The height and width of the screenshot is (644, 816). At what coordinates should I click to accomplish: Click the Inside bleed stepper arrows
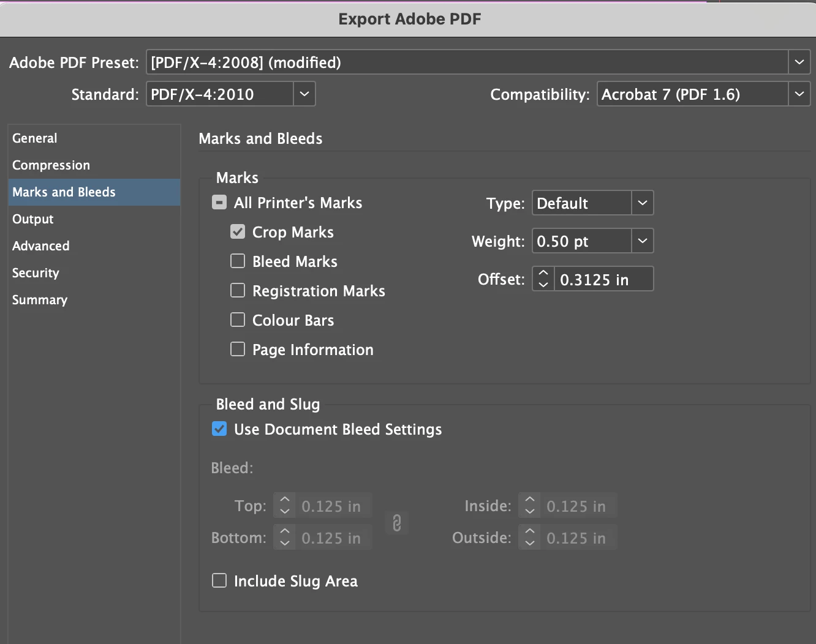coord(530,506)
